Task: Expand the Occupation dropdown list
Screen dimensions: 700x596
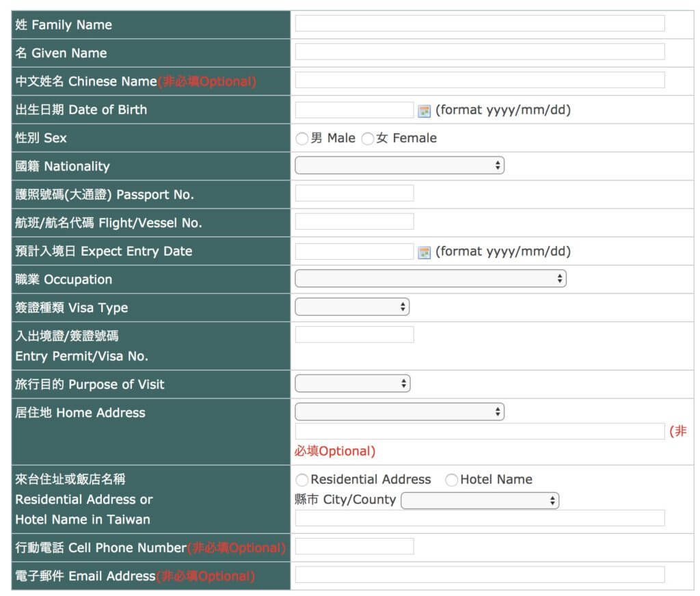Action: (430, 279)
